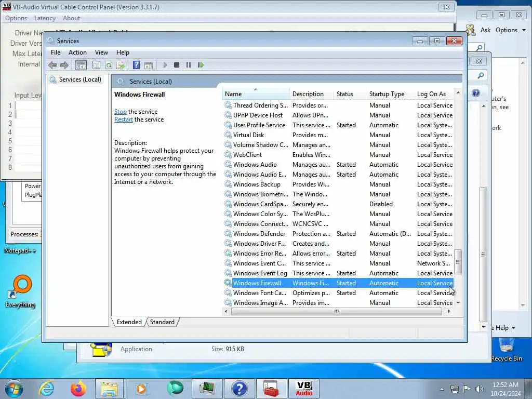Viewport: 532px width, 399px height.
Task: Select the Windows Defender service row
Action: 338,234
